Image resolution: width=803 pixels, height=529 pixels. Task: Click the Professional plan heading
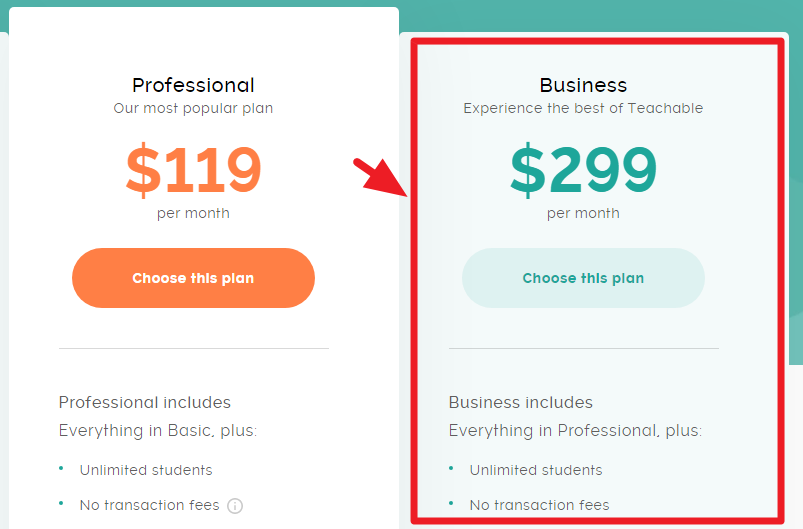(x=193, y=85)
